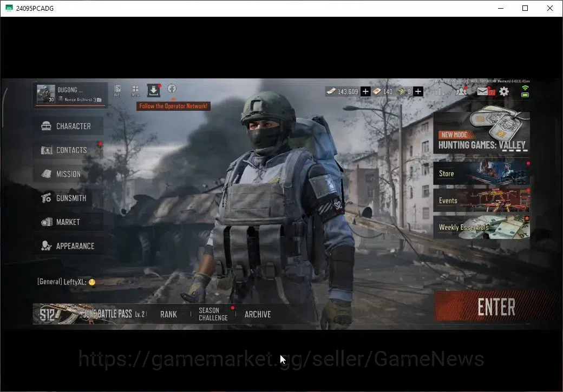Open the CHARACTER menu

pos(68,126)
